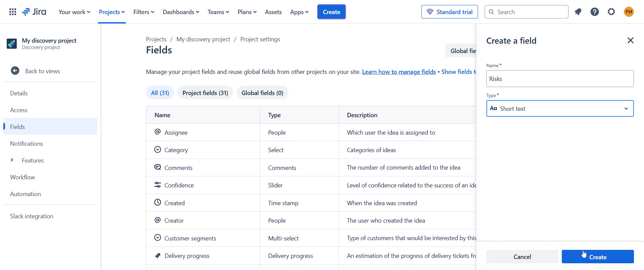Select Automation in the settings sidebar
The image size is (644, 270).
coord(25,194)
